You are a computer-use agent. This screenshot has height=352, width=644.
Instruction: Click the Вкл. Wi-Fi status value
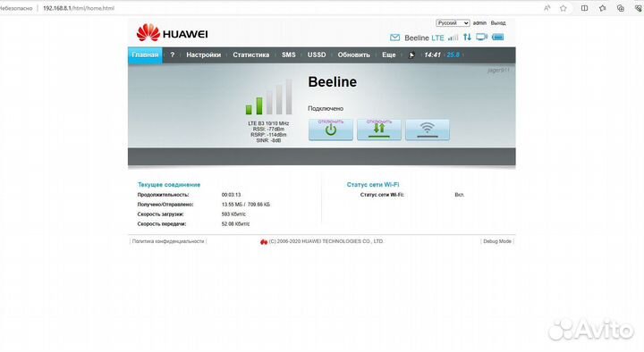[460, 195]
